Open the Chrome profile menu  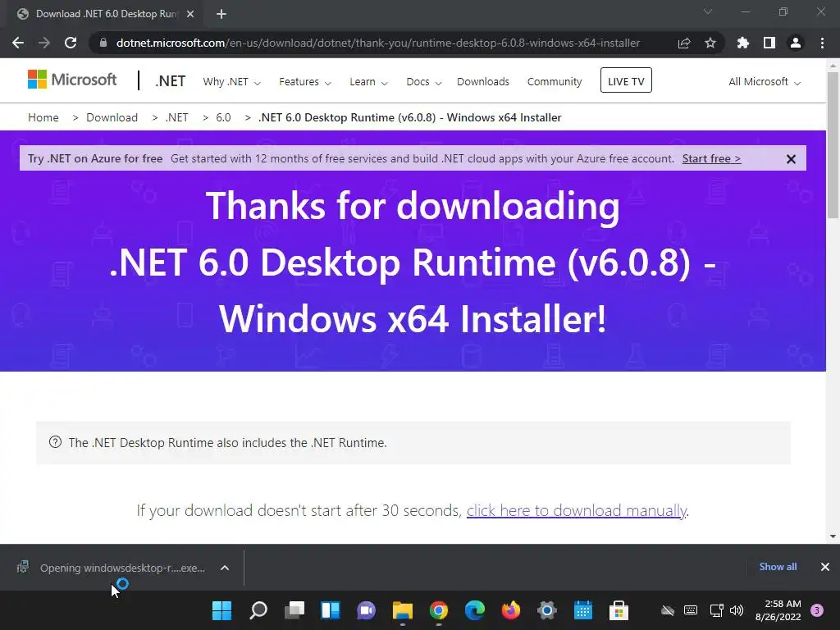click(796, 43)
